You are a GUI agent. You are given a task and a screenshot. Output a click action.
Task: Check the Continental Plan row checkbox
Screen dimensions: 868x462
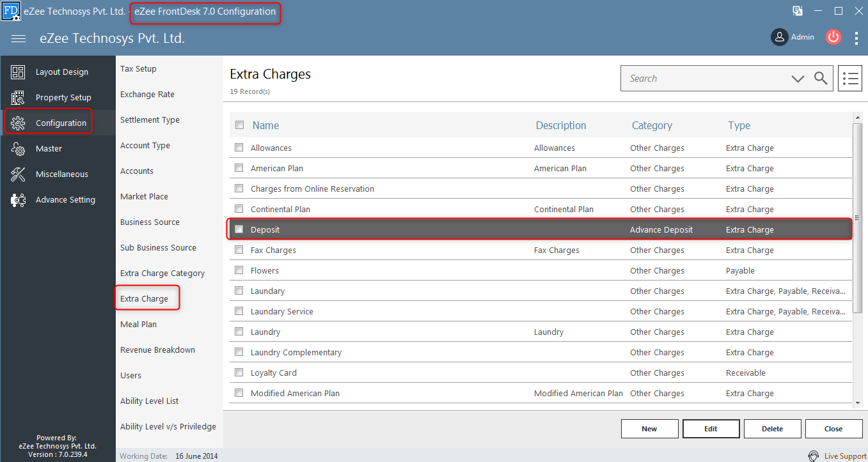point(239,208)
